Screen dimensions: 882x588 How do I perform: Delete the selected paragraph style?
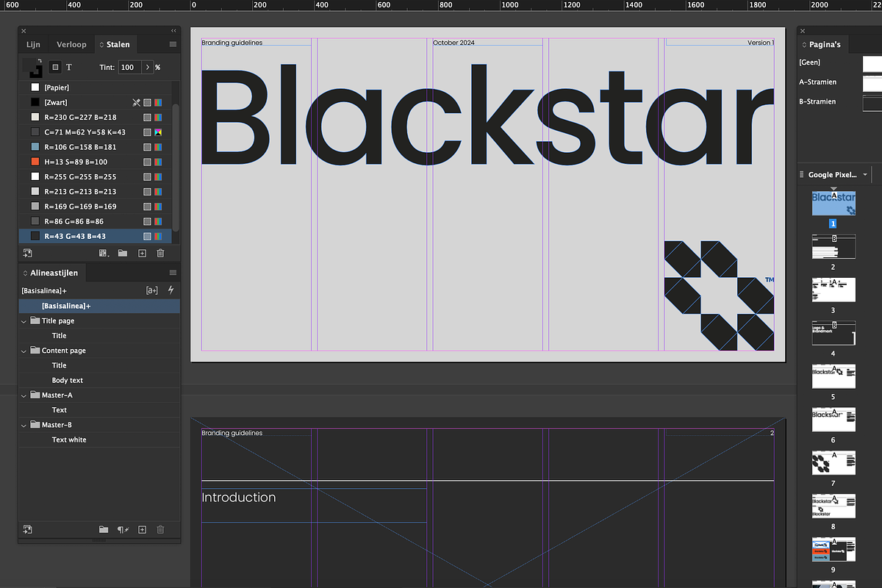point(161,529)
